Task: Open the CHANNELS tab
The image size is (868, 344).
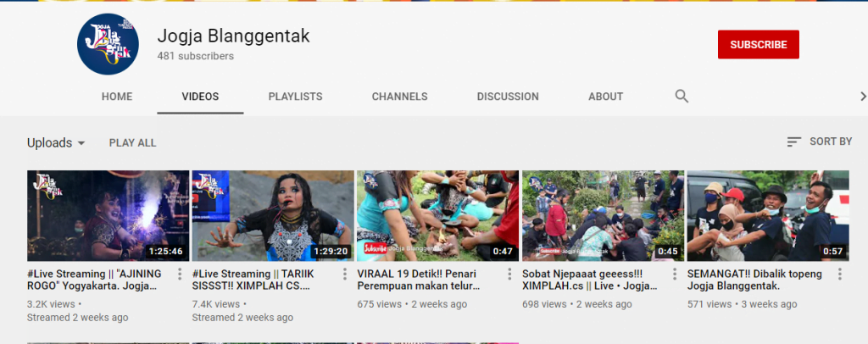Action: [400, 97]
